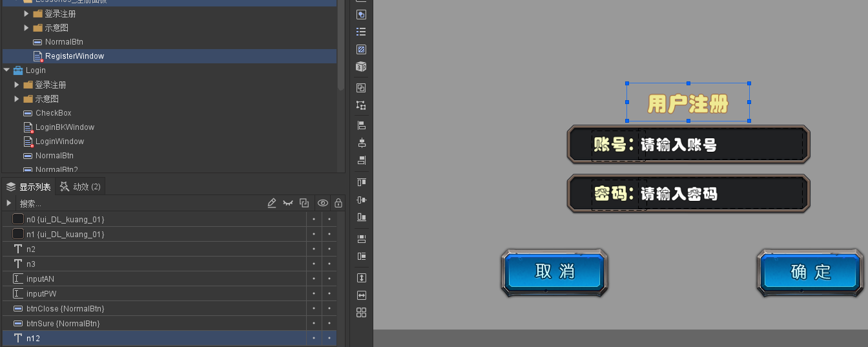Viewport: 868px width, 347px height.
Task: Click the four-squares grid icon in toolbar
Action: pos(361,313)
